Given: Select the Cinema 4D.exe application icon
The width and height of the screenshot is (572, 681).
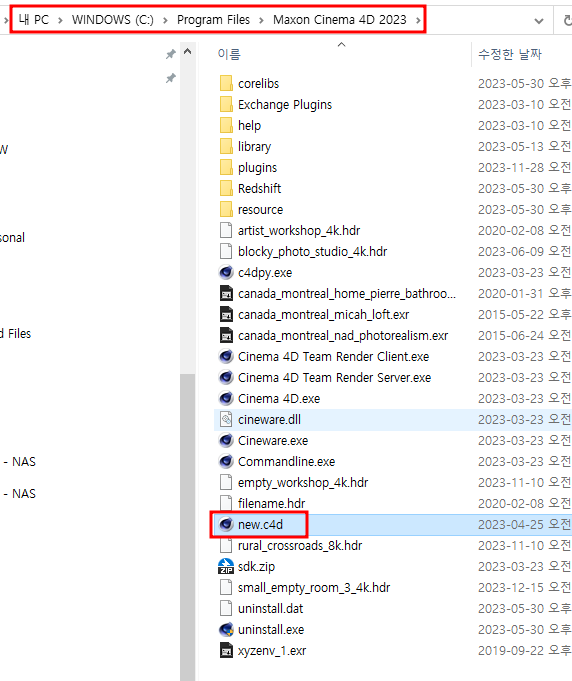Looking at the screenshot, I should (226, 398).
